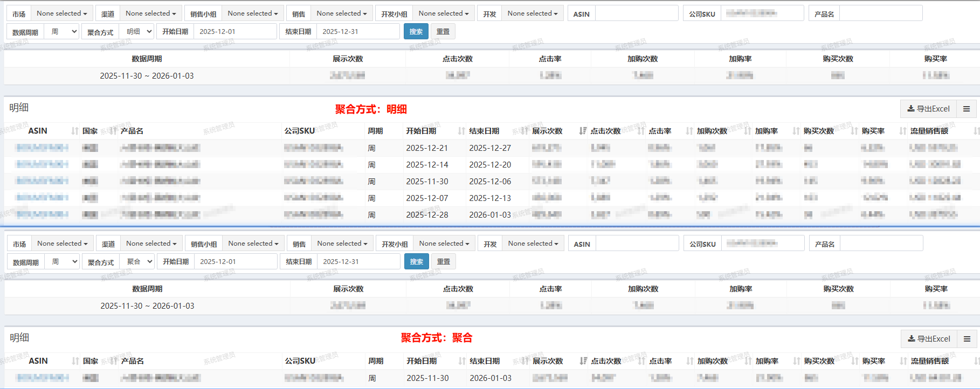Click the start date cell 2025-12-07
The image size is (980, 389).
[x=427, y=198]
